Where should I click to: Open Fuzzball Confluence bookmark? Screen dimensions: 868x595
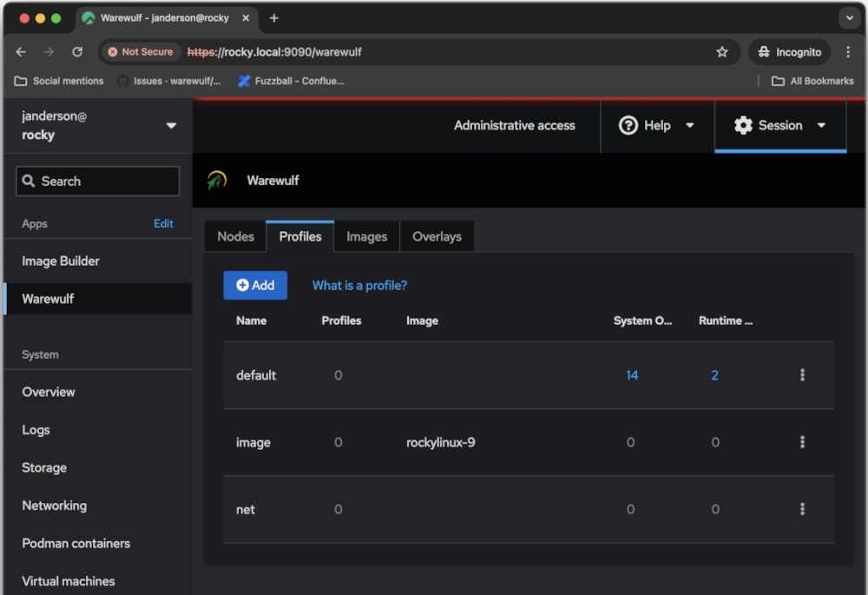click(291, 81)
